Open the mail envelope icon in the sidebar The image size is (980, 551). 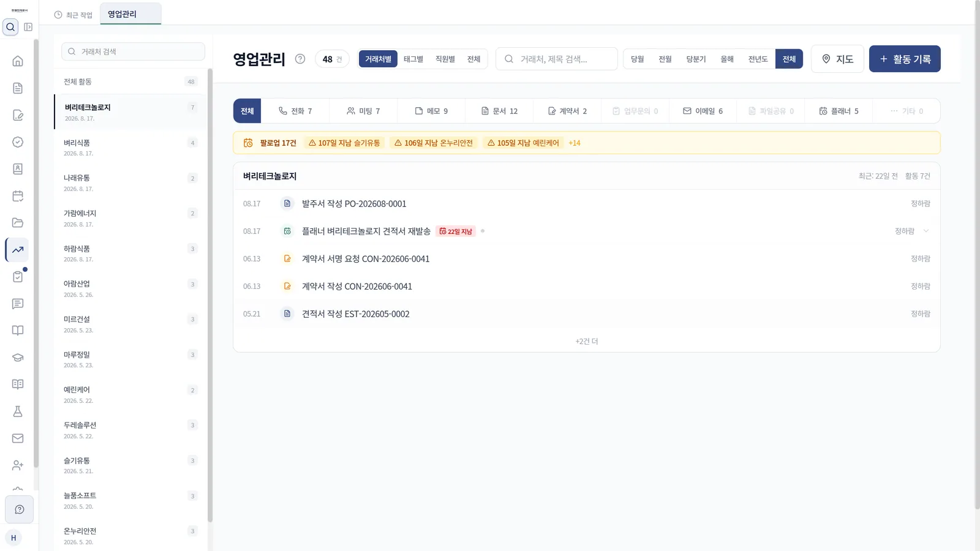click(18, 438)
